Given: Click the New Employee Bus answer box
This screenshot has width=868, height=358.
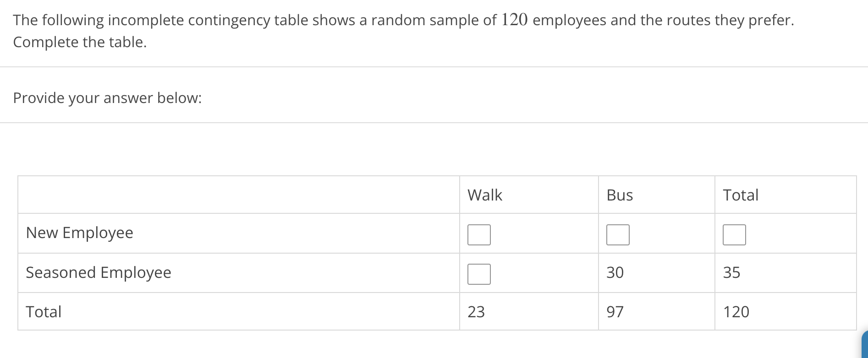Looking at the screenshot, I should point(618,234).
